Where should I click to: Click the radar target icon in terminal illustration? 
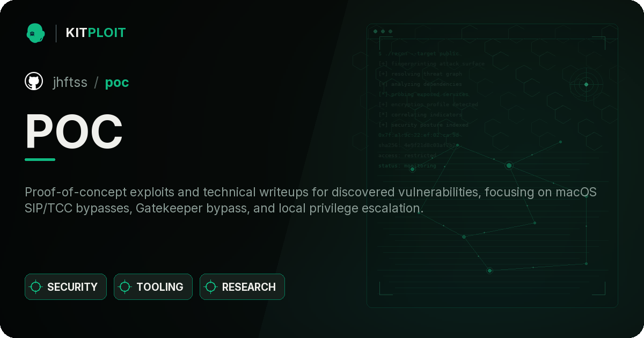[586, 84]
